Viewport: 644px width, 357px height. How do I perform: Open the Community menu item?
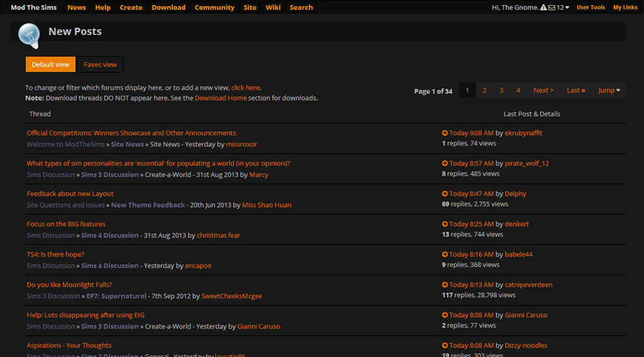point(214,8)
